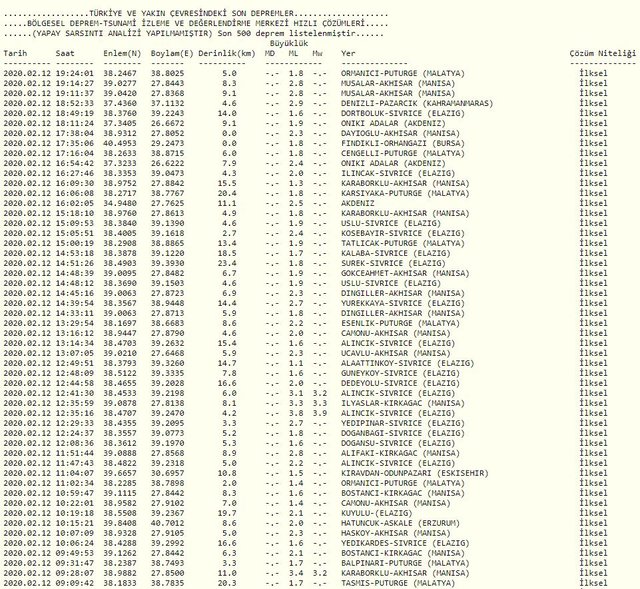Click the Derinlik(km) column header
Viewport: 640px width, 589px height.
227,54
